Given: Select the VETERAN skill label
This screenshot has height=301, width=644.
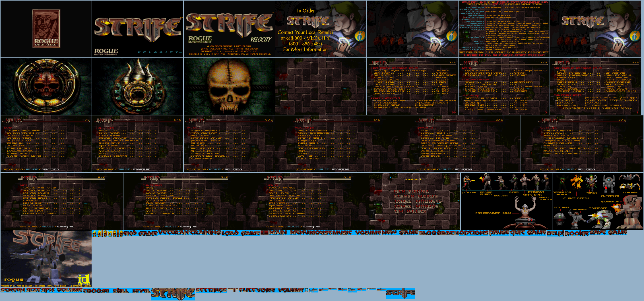Looking at the screenshot, I should (174, 233).
